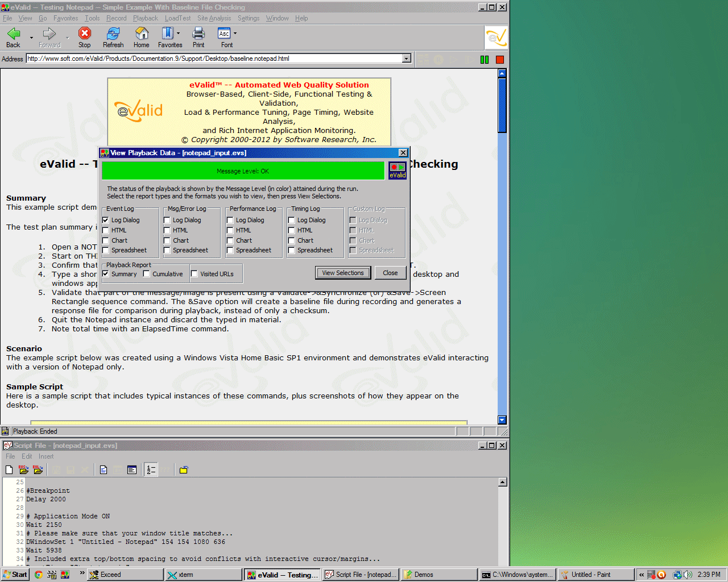Refresh the page using the Refresh icon
Screen dimensions: 728x582
click(x=113, y=34)
